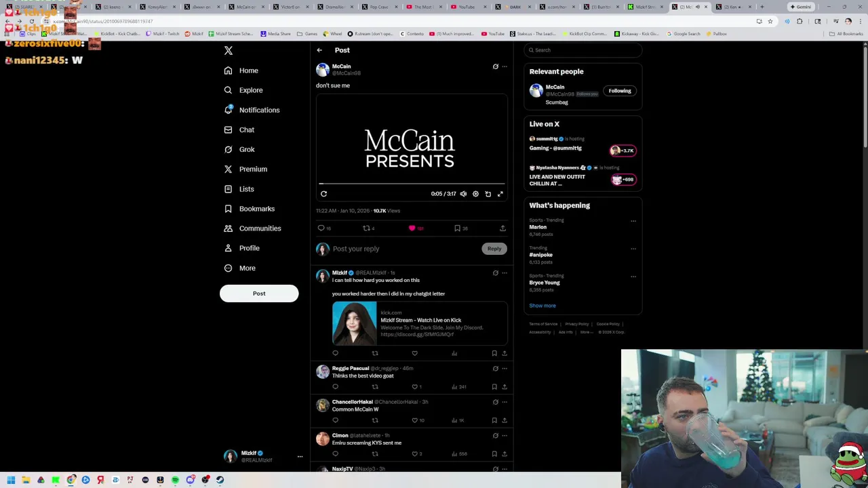Expand video to fullscreen

(500, 194)
